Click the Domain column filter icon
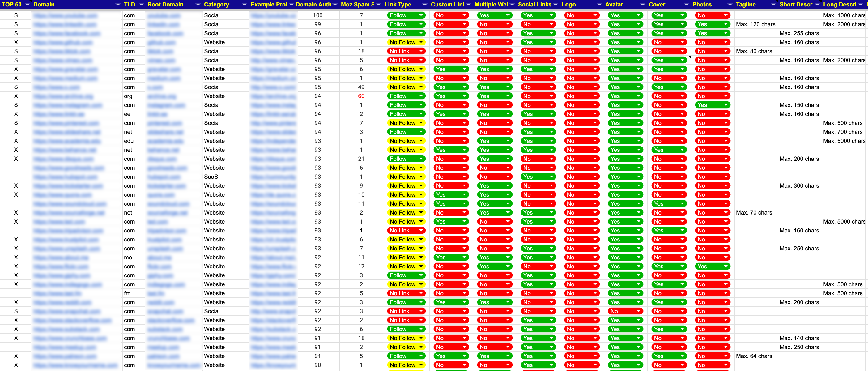This screenshot has width=868, height=371. [x=117, y=4]
